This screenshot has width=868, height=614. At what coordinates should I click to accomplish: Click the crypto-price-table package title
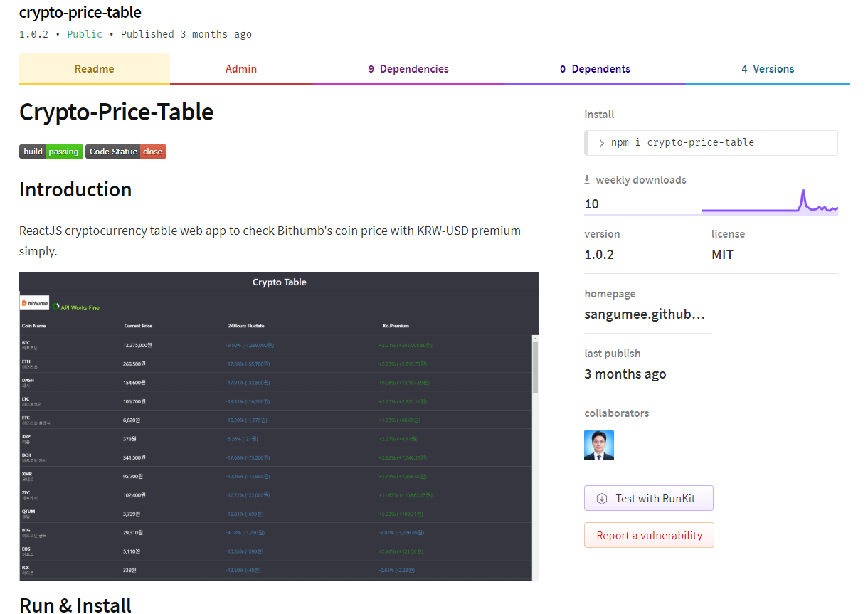tap(80, 12)
